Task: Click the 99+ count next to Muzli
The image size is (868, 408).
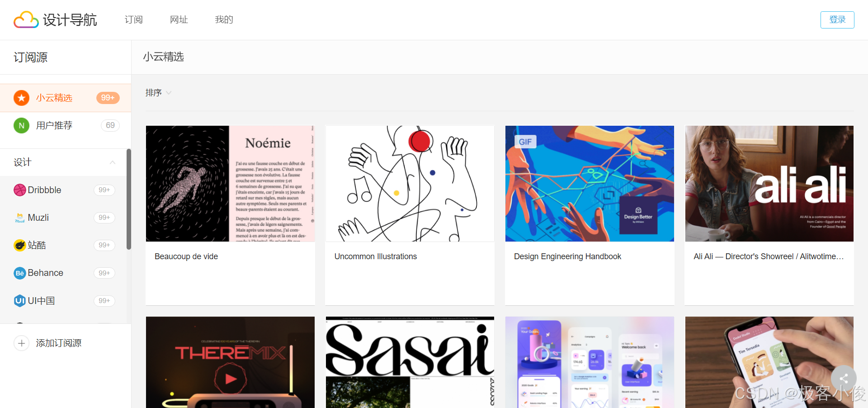Action: point(104,218)
